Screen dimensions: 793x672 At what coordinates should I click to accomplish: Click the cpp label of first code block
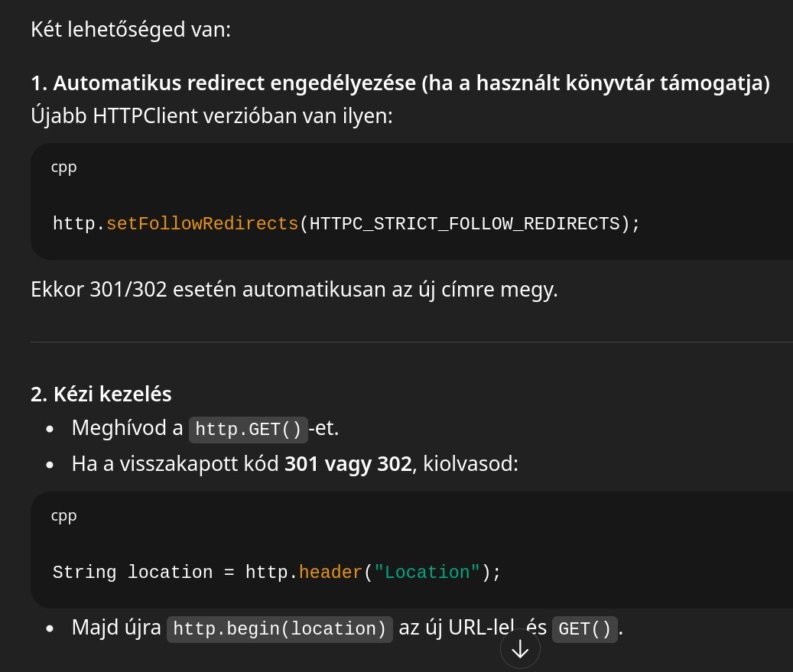[x=63, y=167]
